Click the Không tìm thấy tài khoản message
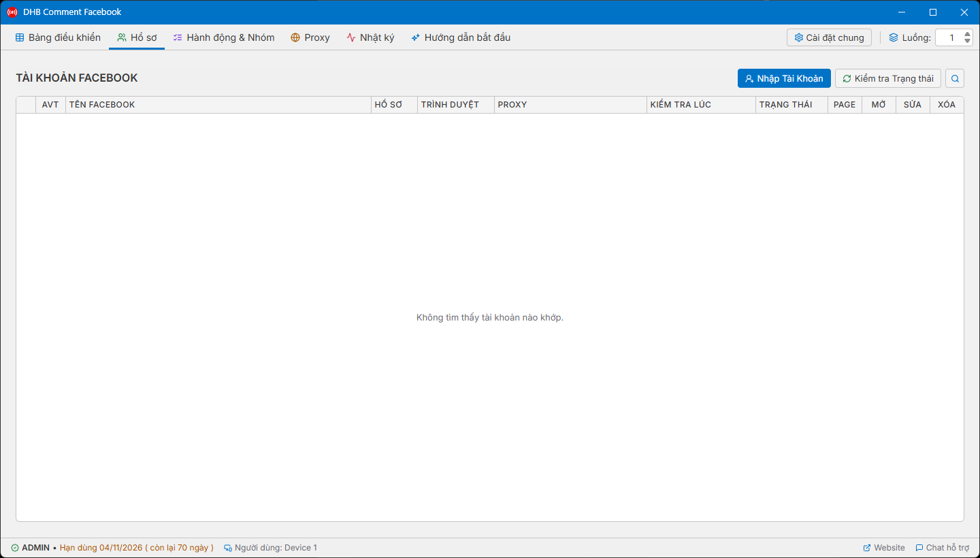Image resolution: width=980 pixels, height=558 pixels. tap(490, 318)
